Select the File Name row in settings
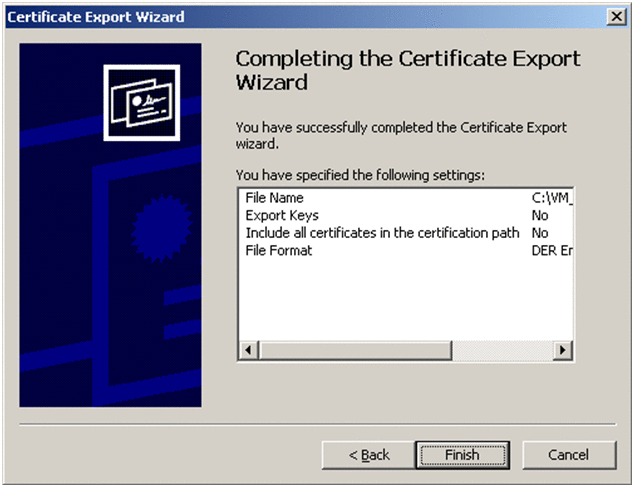The width and height of the screenshot is (635, 489). [406, 198]
